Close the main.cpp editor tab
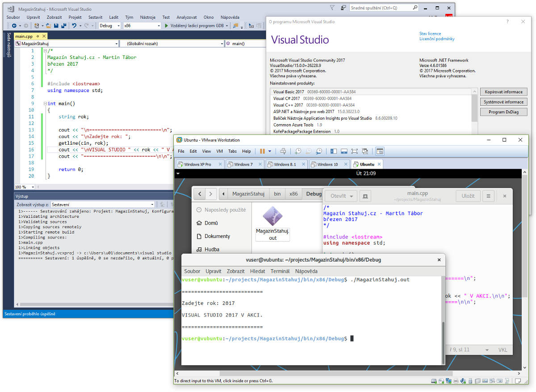 pyautogui.click(x=44, y=36)
